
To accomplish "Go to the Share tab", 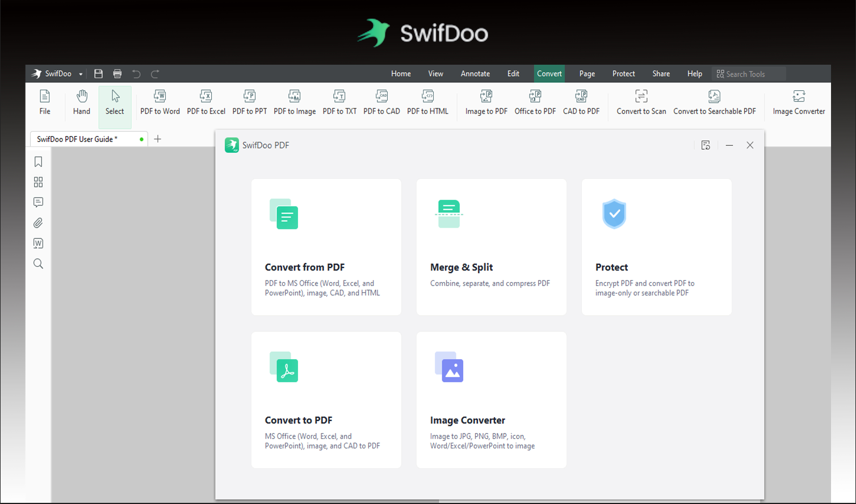I will pyautogui.click(x=661, y=74).
